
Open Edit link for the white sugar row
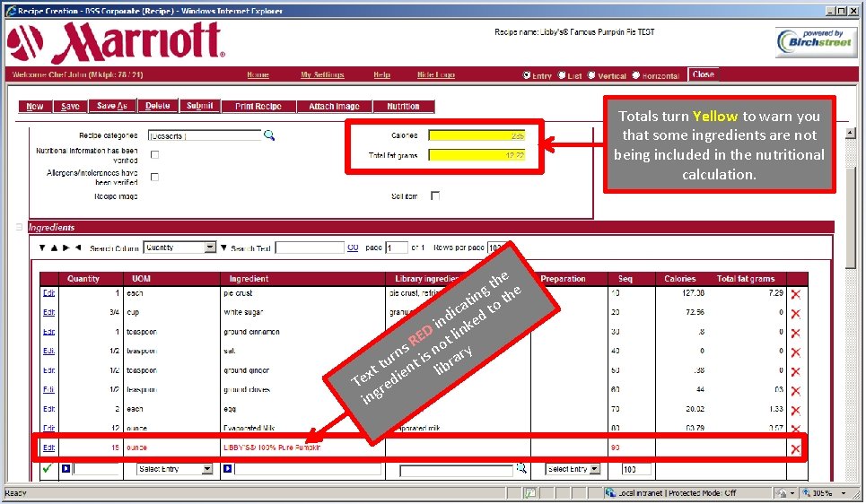click(48, 312)
